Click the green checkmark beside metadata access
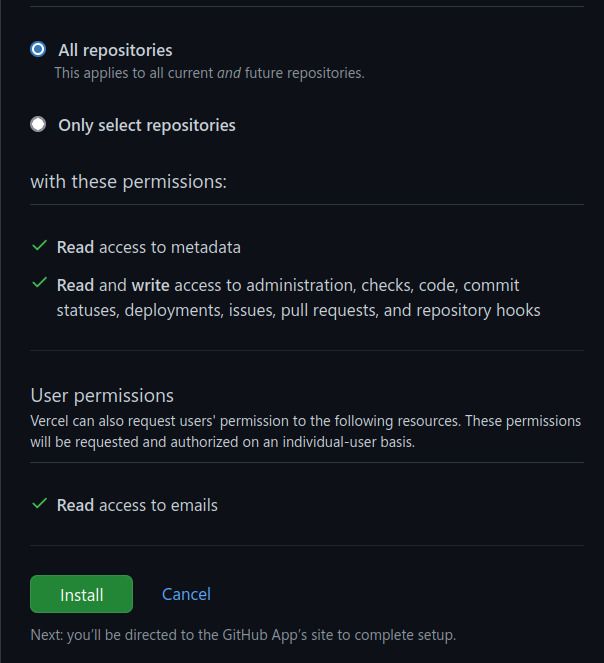The height and width of the screenshot is (663, 604). [x=39, y=246]
